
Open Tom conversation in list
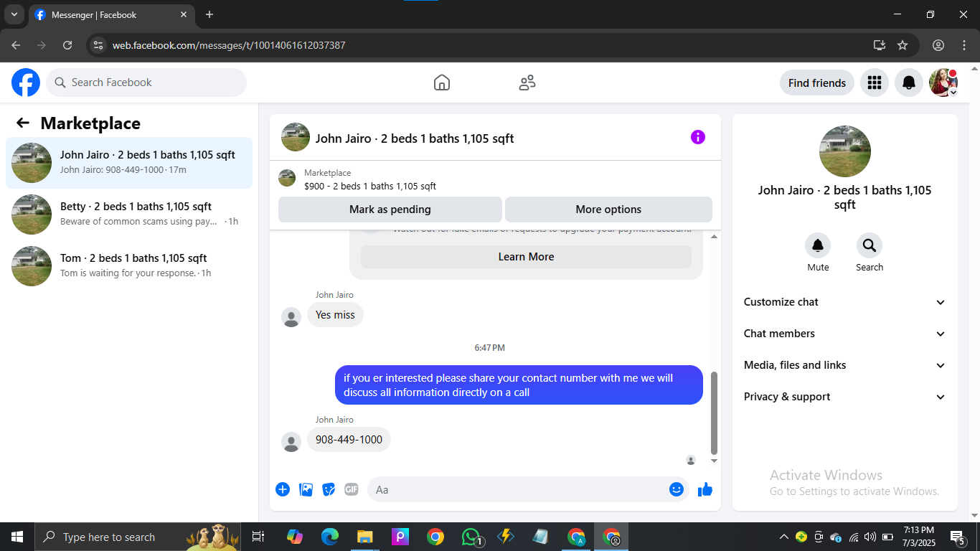pyautogui.click(x=129, y=266)
